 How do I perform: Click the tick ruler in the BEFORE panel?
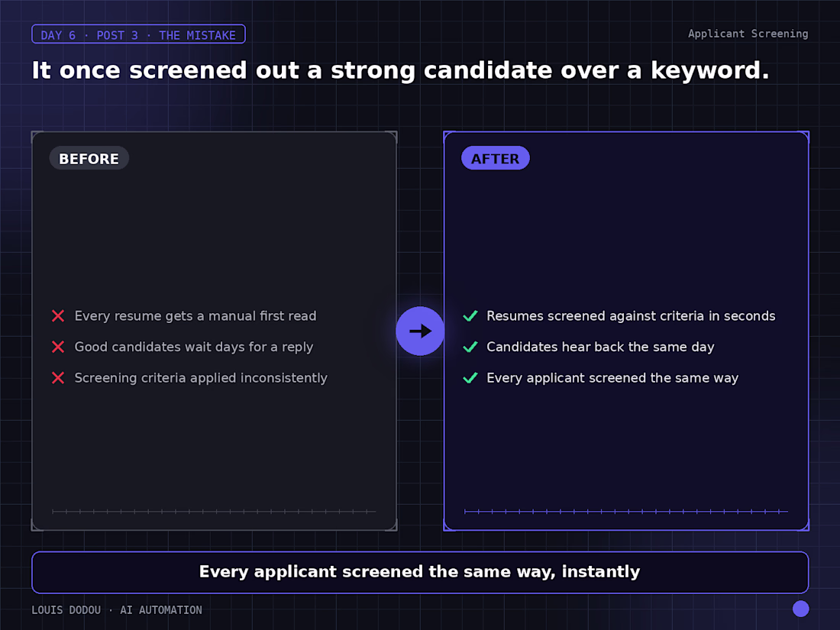point(214,512)
